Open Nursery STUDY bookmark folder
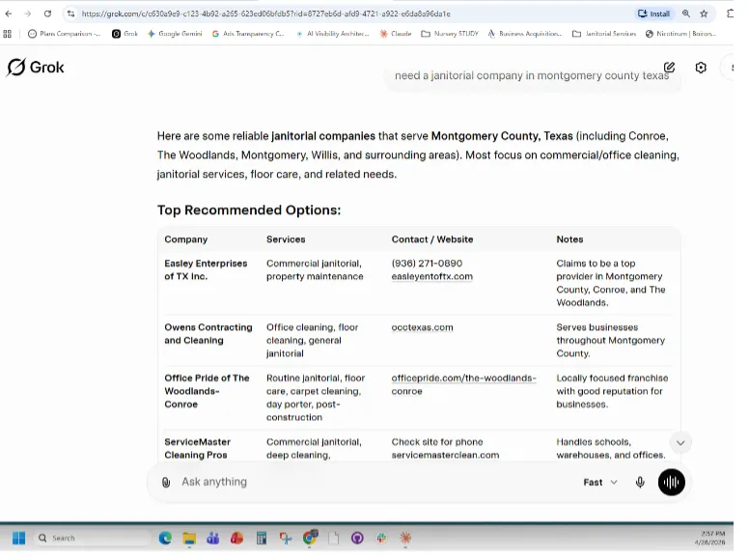 coord(450,34)
